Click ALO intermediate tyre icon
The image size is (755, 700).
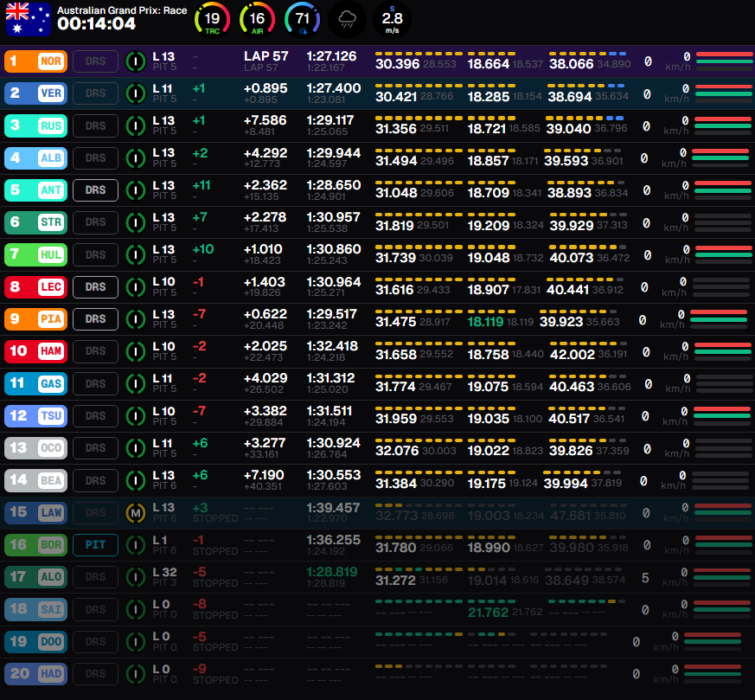click(x=135, y=577)
